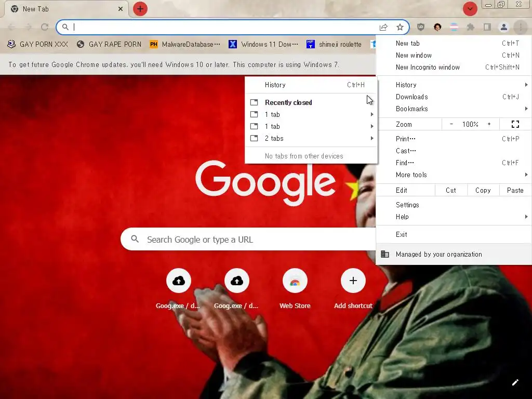Screen dimensions: 532x399
Task: Open Downloads from Chrome menu
Action: click(454, 97)
